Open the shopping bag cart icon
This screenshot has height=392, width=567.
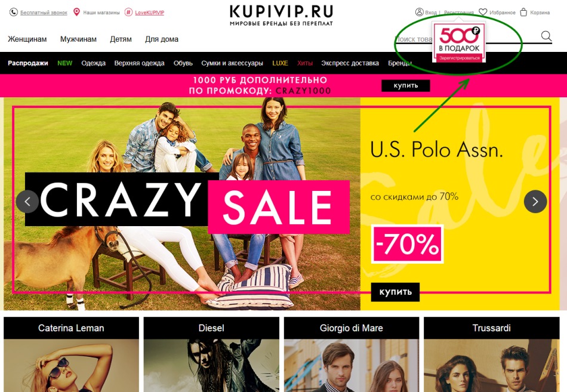(x=523, y=13)
